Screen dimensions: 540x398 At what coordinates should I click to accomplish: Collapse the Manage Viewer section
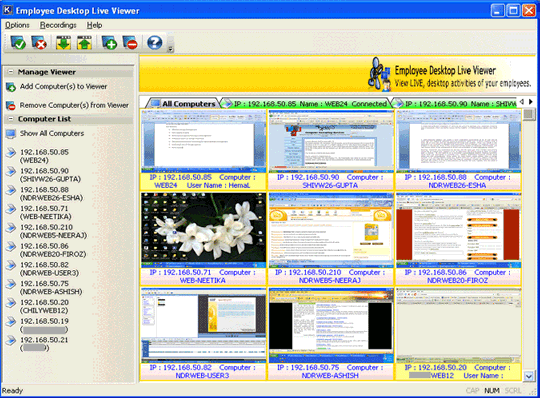pos(11,72)
